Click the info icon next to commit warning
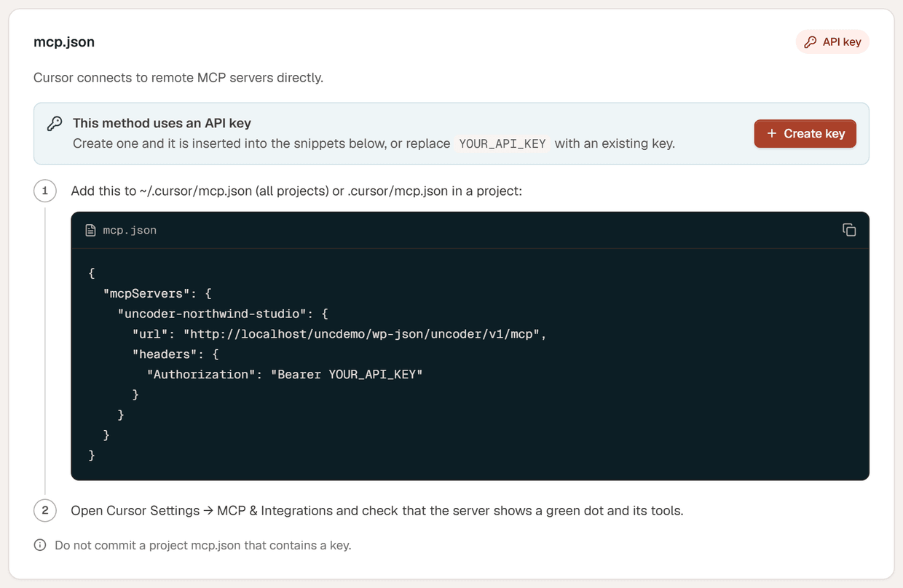 pos(40,545)
